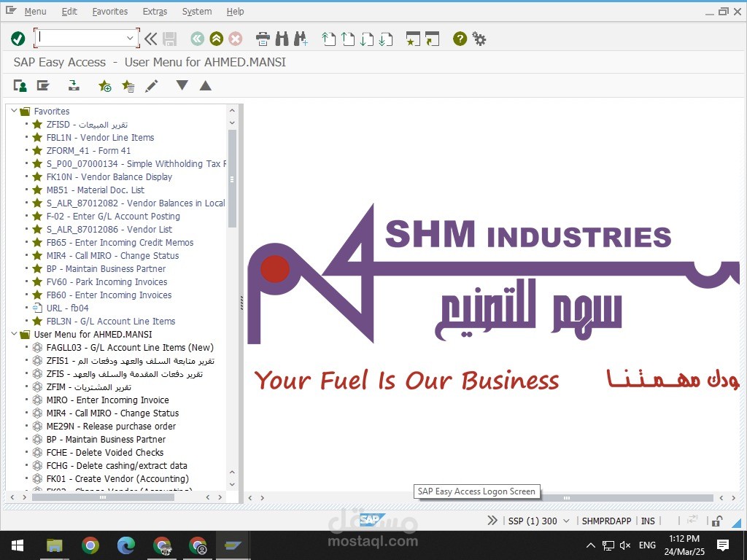This screenshot has width=747, height=560.
Task: Select ME29N - Release purchase order
Action: [111, 426]
